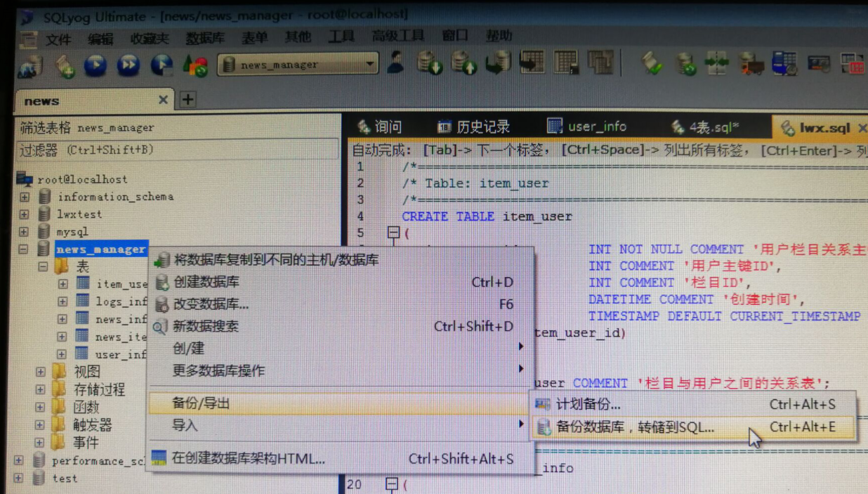Image resolution: width=868 pixels, height=494 pixels.
Task: Choose 将数据库复制到不同的主机/数据库
Action: click(341, 260)
